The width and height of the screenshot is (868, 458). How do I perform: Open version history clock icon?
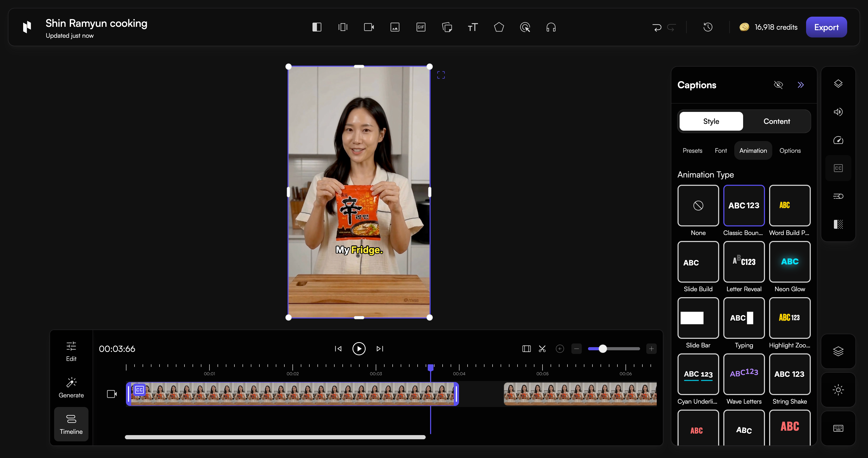point(708,27)
